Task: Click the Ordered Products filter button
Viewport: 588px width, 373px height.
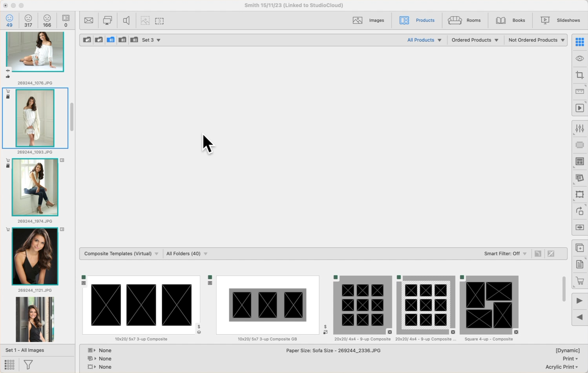Action: [x=475, y=40]
